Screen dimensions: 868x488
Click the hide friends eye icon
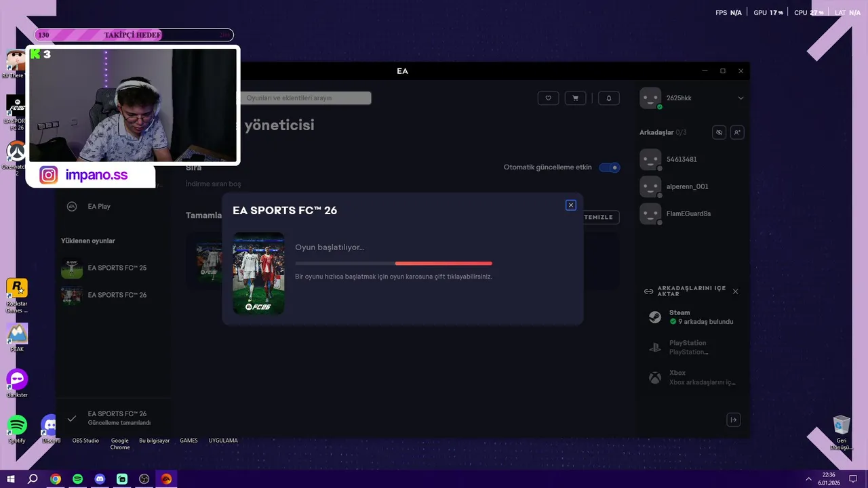719,133
